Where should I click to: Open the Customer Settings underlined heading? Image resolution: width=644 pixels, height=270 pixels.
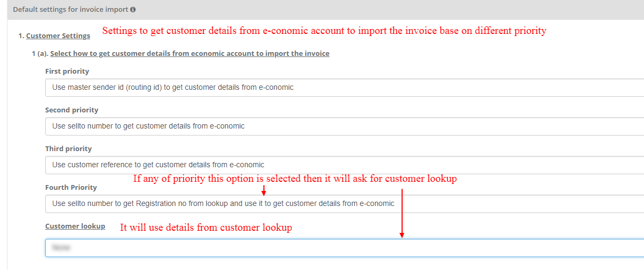coord(58,35)
